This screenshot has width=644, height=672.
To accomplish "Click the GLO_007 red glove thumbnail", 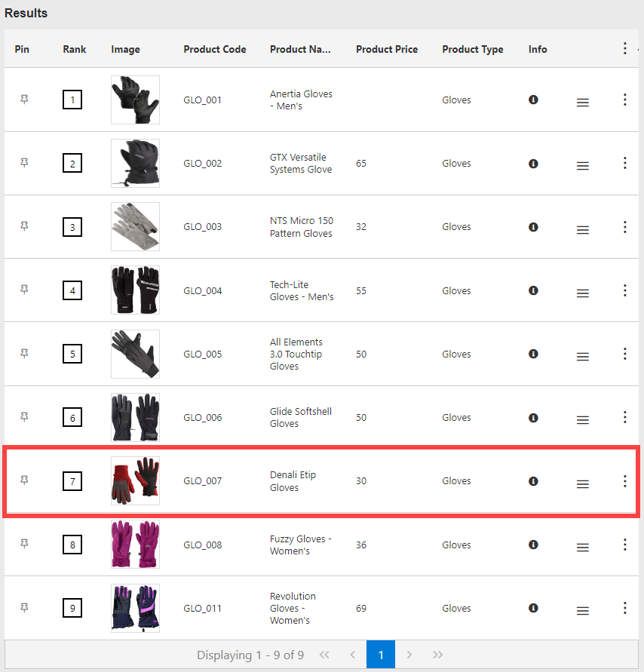I will [x=135, y=480].
